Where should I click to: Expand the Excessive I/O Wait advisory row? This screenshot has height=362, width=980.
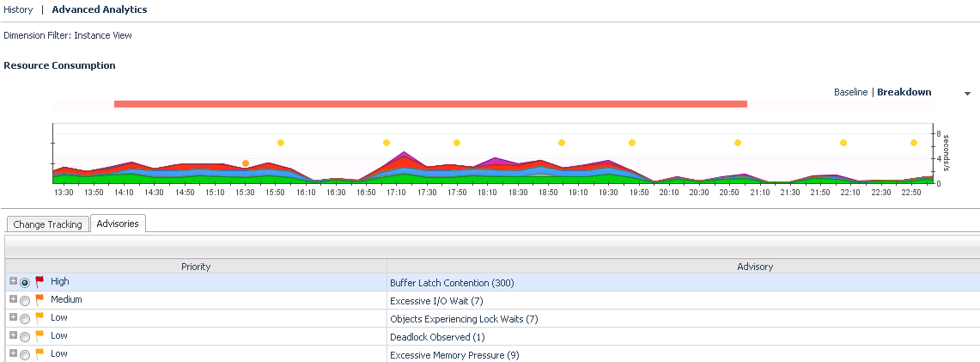[13, 299]
